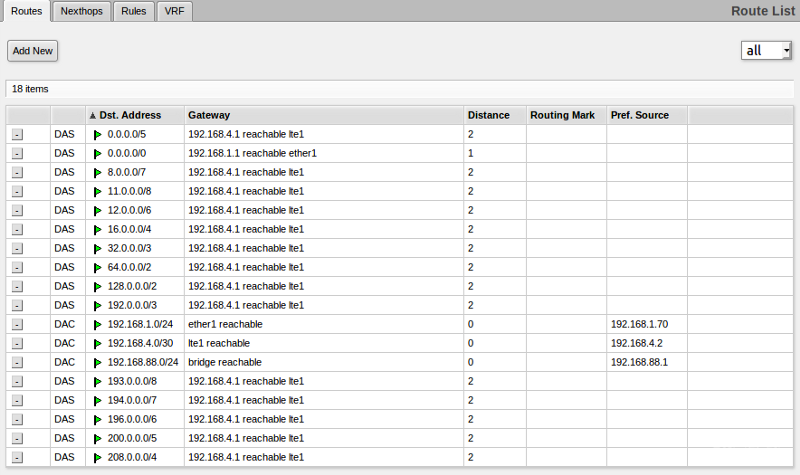The height and width of the screenshot is (475, 800).
Task: Open route 0.0.0.0/0 destination address
Action: 127,153
